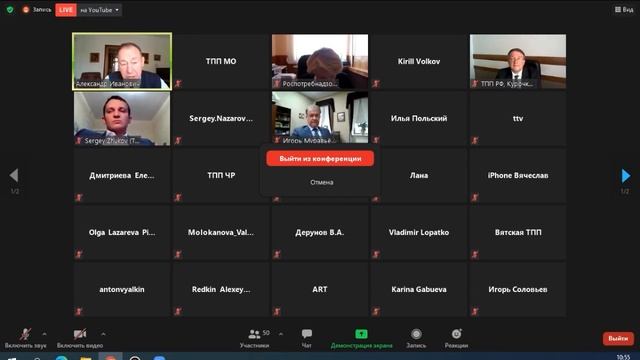Click Выйти из конференции button

[x=320, y=158]
